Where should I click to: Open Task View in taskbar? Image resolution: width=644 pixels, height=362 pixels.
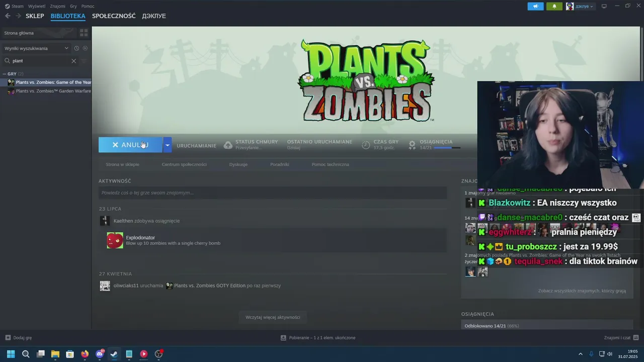[41, 354]
